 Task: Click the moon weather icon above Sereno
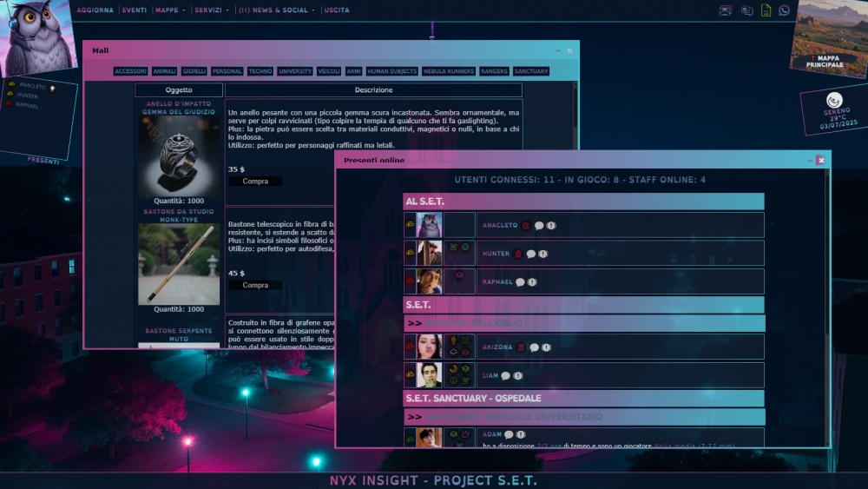pyautogui.click(x=834, y=100)
